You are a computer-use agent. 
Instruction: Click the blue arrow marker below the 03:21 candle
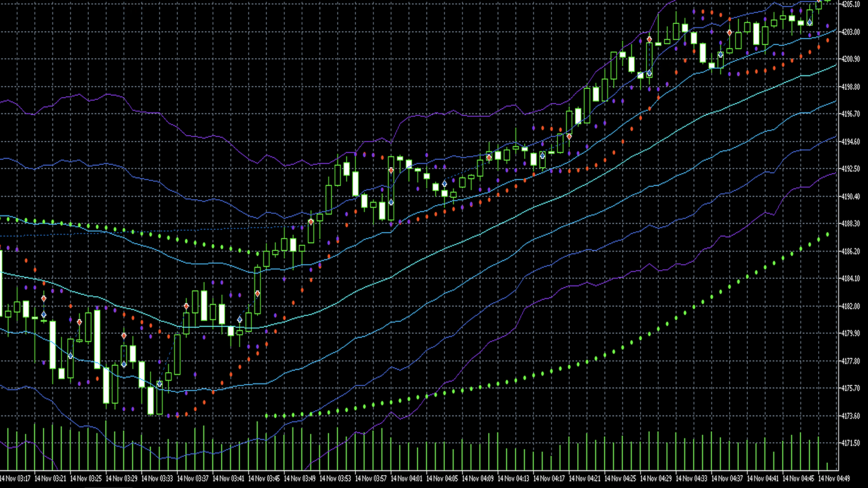pyautogui.click(x=44, y=314)
